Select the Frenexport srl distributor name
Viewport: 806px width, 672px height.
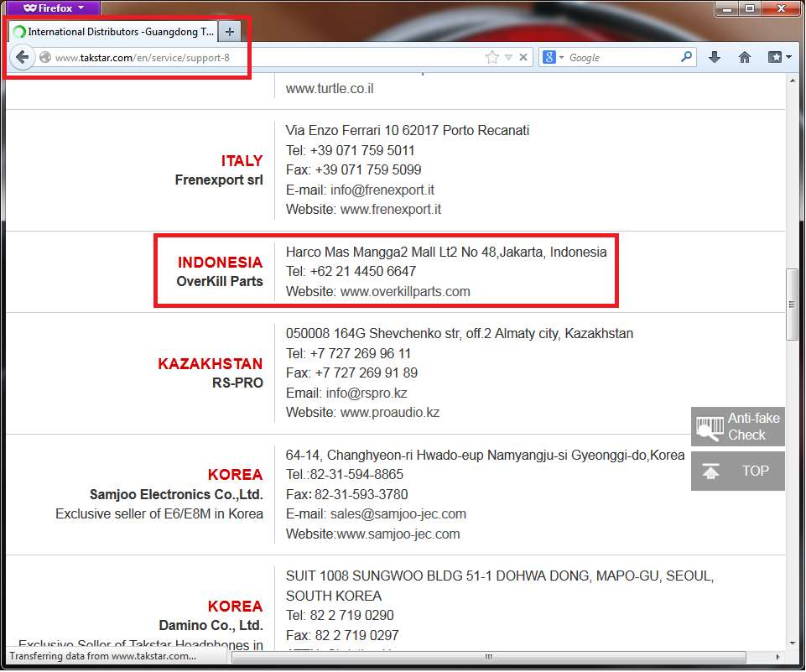(x=219, y=180)
